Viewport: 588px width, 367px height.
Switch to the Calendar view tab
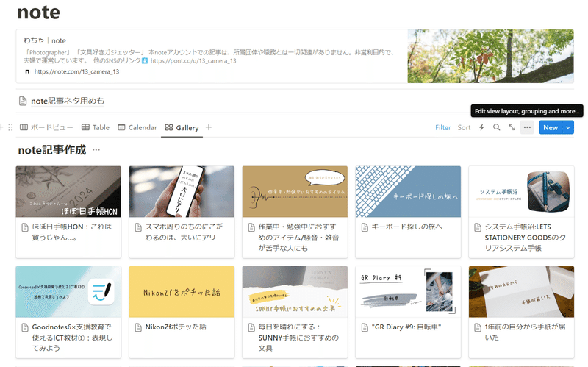(137, 127)
